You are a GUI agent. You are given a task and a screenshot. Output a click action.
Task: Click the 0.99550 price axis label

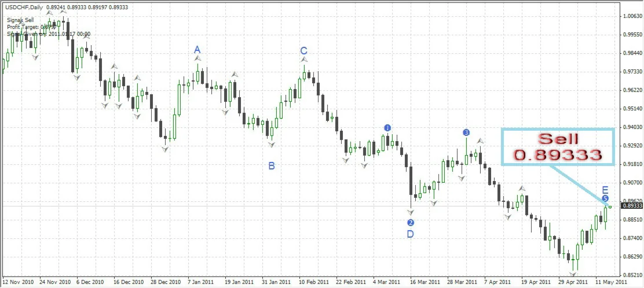[x=632, y=35]
